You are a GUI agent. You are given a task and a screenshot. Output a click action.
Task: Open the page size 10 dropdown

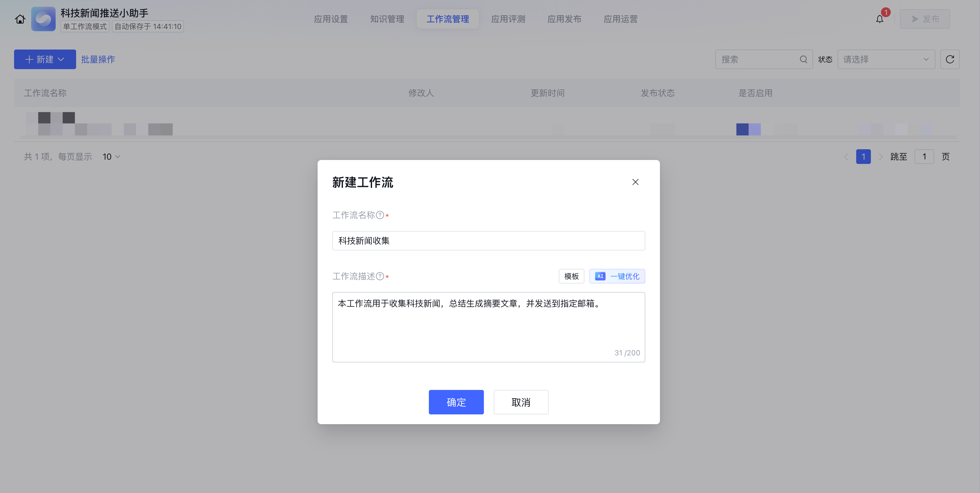(x=111, y=157)
